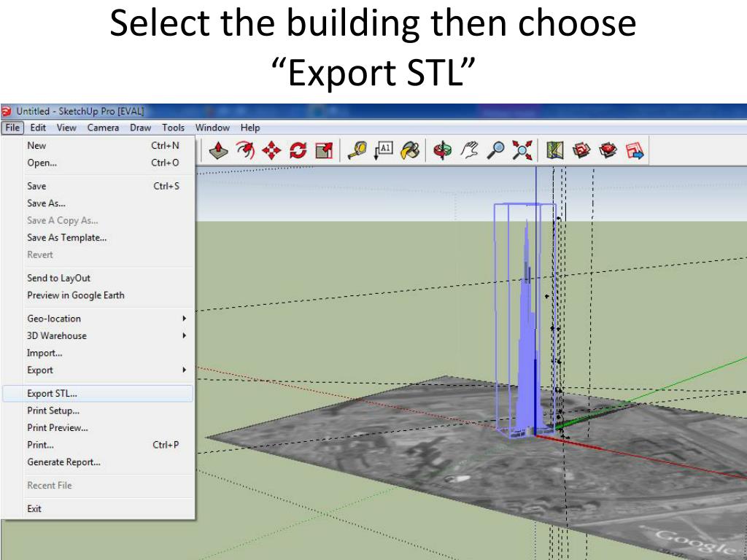This screenshot has height=560, width=747.
Task: Activate the Orbit tool
Action: click(x=443, y=151)
